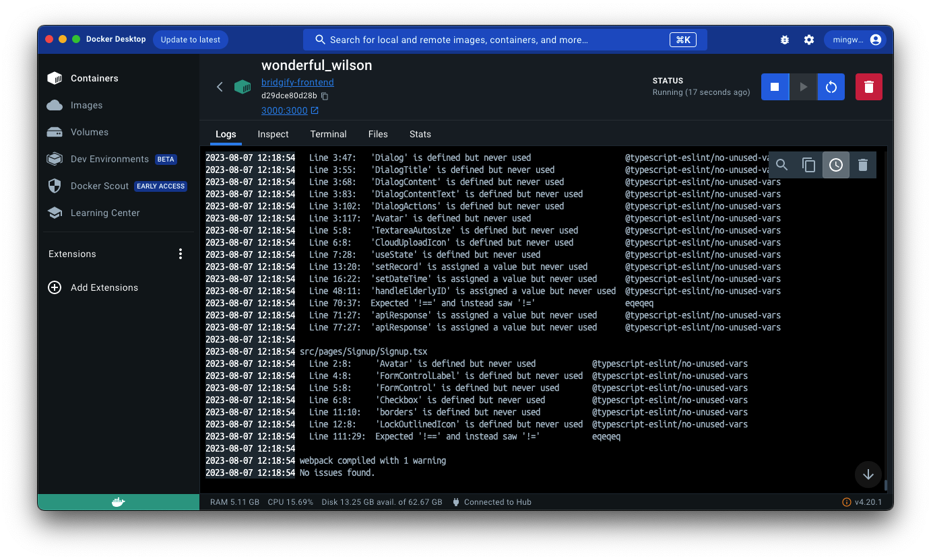Open the Stats tab

click(x=420, y=134)
